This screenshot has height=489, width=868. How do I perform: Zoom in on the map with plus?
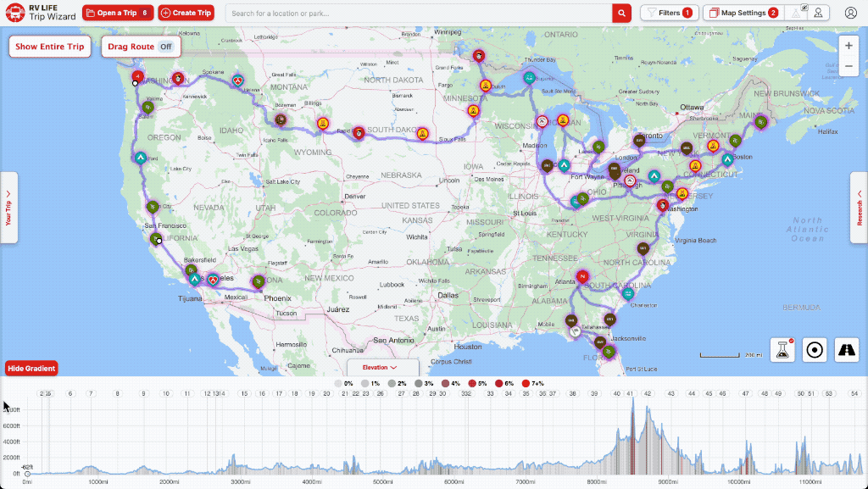(x=849, y=46)
